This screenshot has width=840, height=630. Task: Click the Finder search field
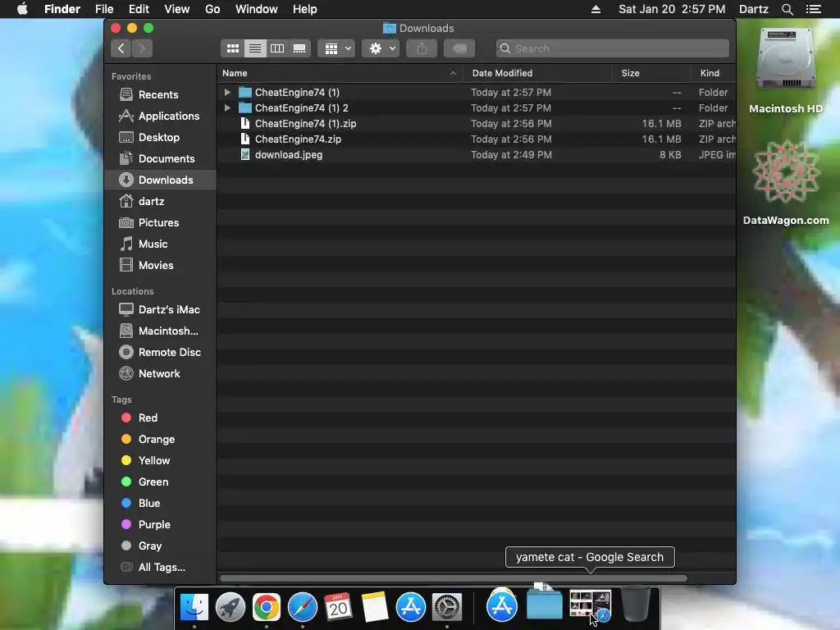612,48
